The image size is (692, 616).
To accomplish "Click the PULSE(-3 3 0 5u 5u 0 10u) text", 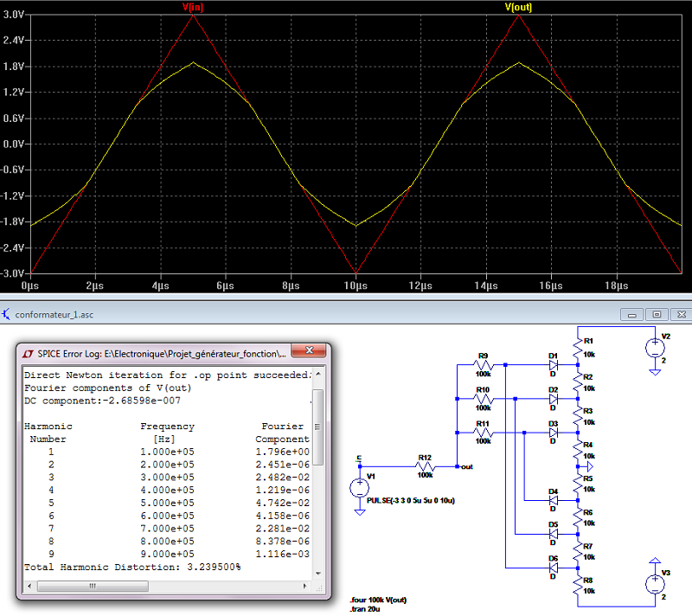I will click(410, 501).
